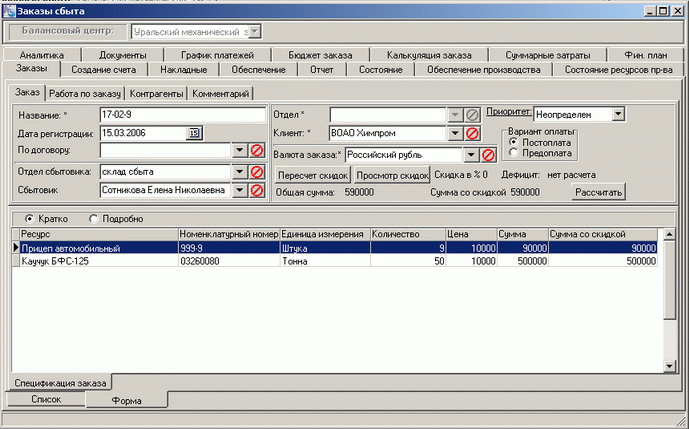
Task: Click the Единица измерения column header
Action: click(x=325, y=234)
